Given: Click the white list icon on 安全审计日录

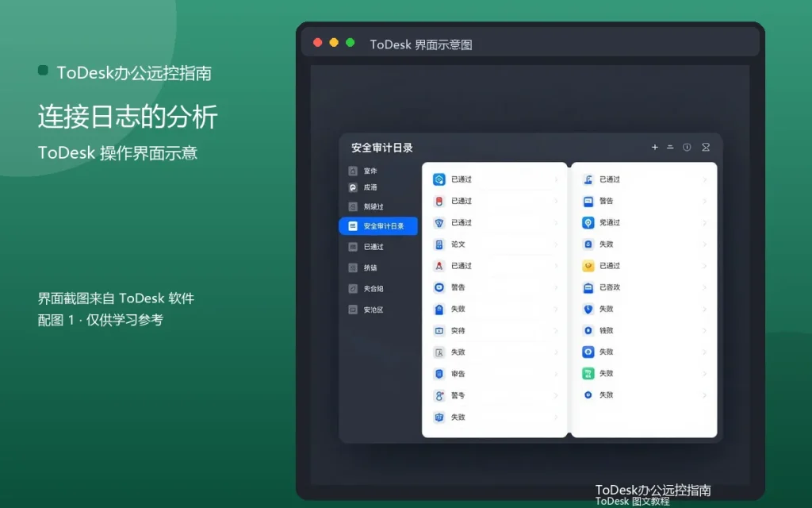Looking at the screenshot, I should click(353, 226).
